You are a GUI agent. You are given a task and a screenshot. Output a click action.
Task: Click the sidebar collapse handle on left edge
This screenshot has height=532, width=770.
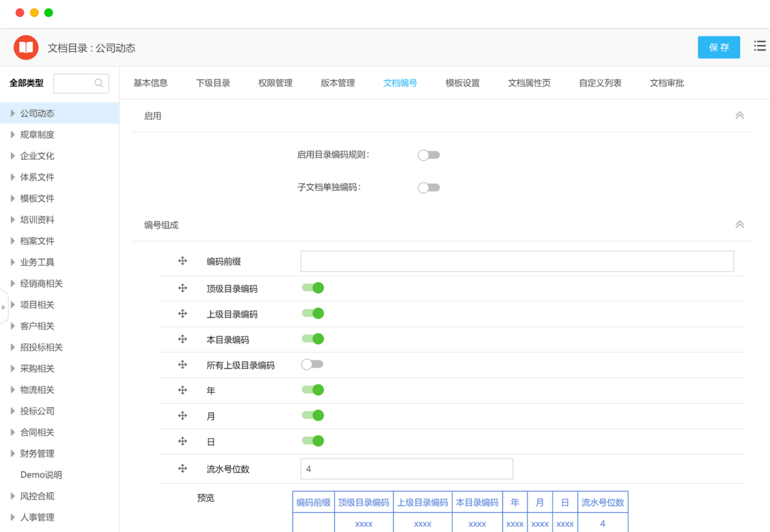3,307
